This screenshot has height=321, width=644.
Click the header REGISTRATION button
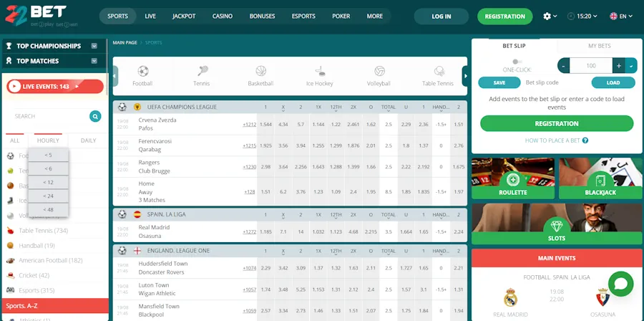[504, 16]
